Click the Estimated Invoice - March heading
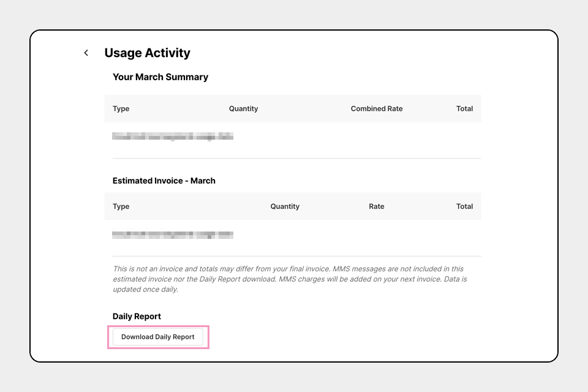The height and width of the screenshot is (392, 588). (164, 181)
